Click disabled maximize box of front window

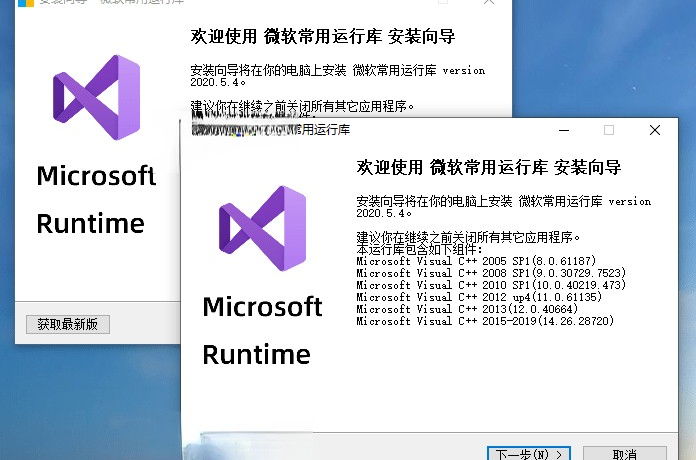point(609,130)
